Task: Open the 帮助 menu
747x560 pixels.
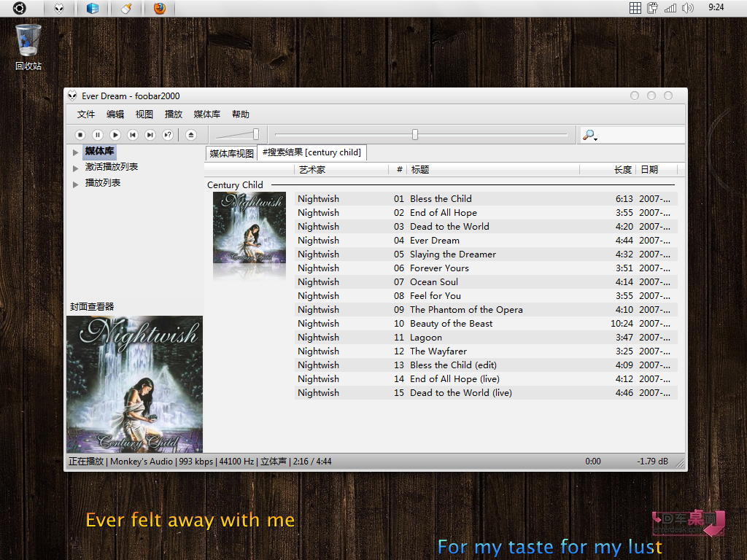Action: click(241, 114)
